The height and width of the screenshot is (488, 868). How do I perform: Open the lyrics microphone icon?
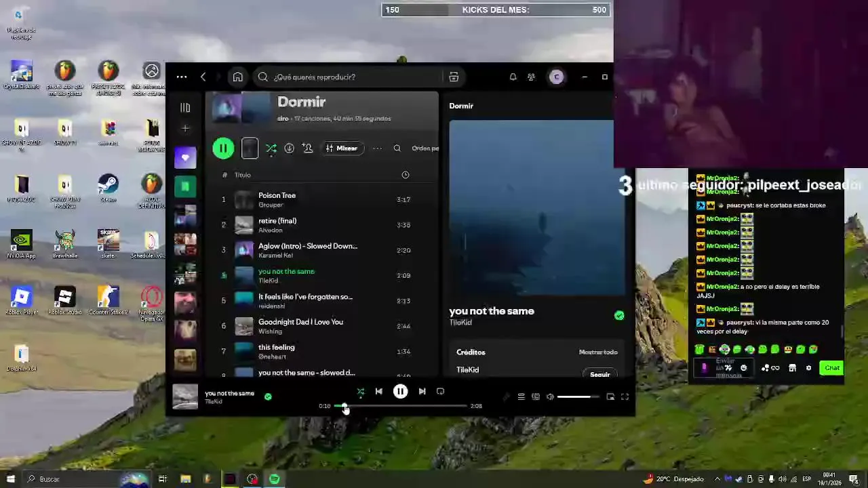pyautogui.click(x=506, y=396)
